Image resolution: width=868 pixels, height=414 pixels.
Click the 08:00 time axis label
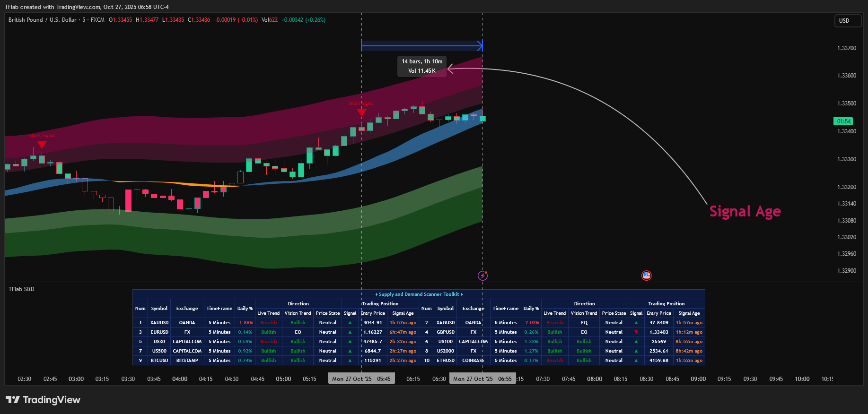tap(595, 379)
